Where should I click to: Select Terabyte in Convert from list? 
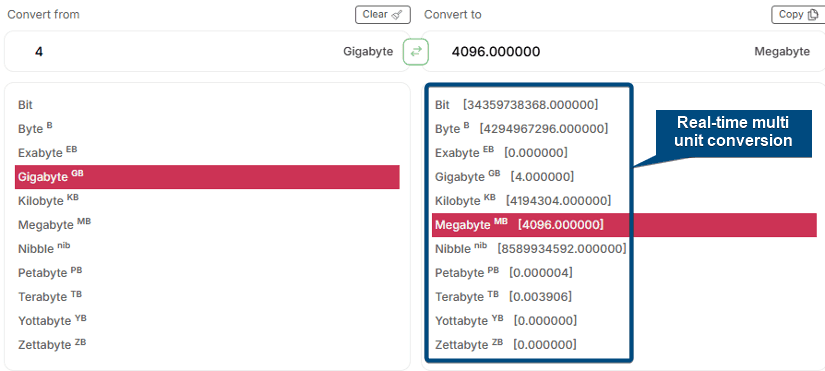[207, 297]
